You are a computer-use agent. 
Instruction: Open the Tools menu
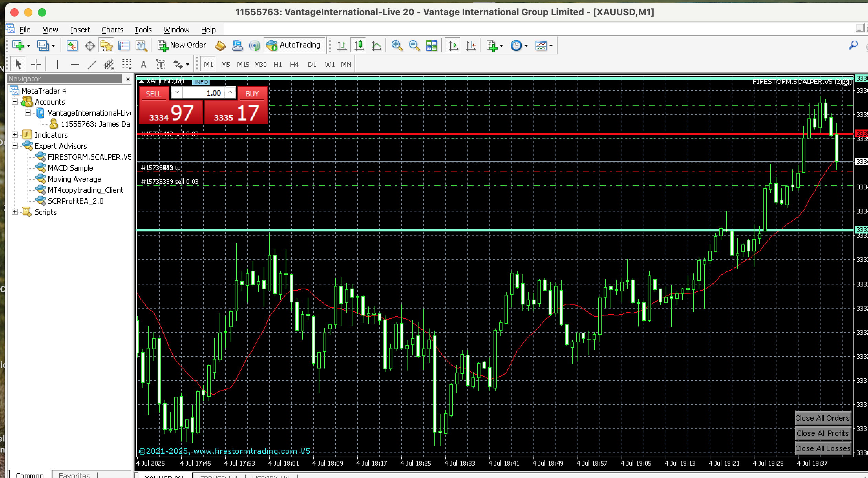(x=143, y=30)
